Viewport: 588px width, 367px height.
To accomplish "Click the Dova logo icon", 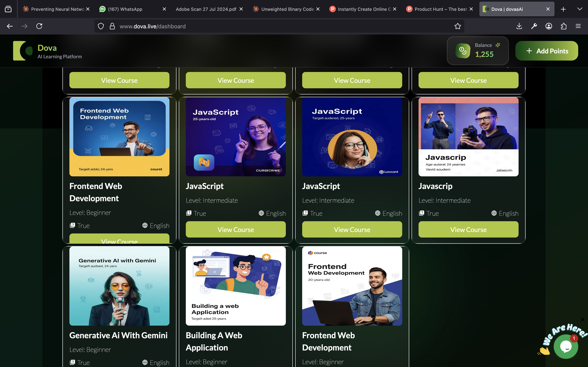I will [23, 51].
